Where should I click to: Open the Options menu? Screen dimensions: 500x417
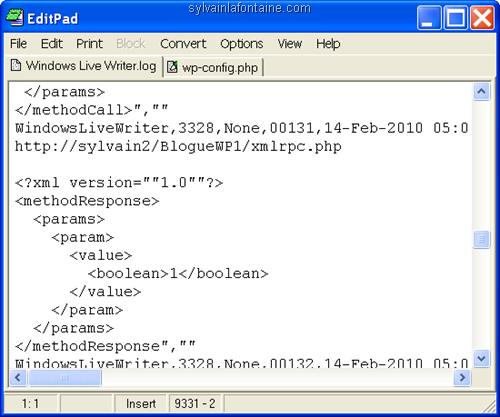coord(242,44)
